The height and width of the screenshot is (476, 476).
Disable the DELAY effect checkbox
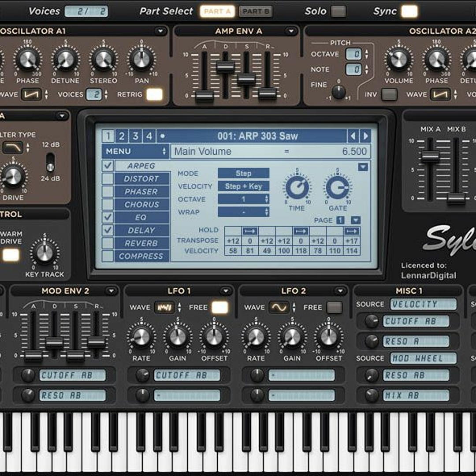[x=108, y=231]
